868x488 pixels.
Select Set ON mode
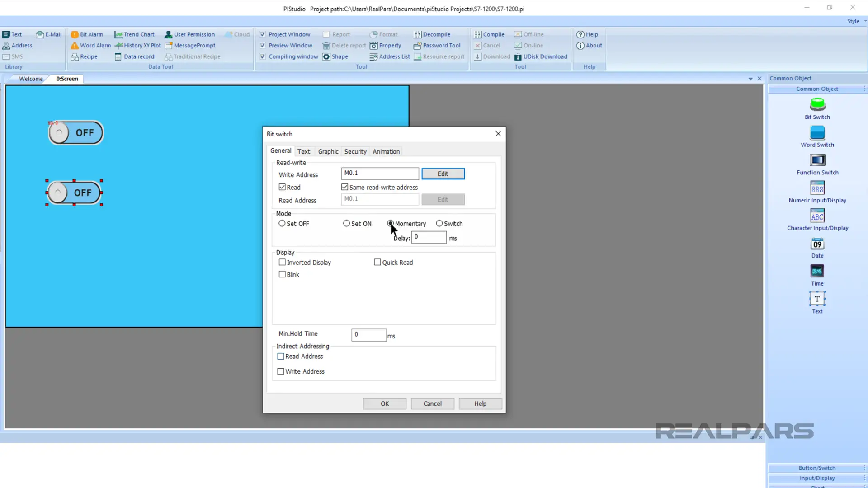[x=346, y=223]
